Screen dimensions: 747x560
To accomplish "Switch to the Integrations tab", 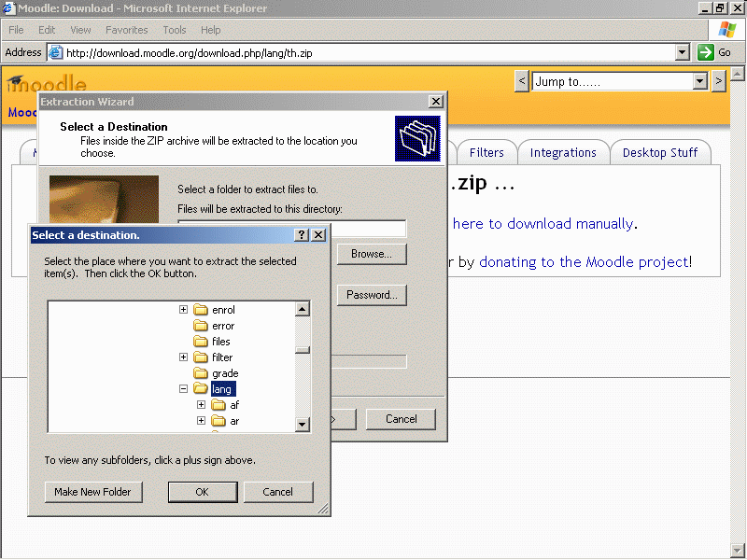I will pos(563,152).
